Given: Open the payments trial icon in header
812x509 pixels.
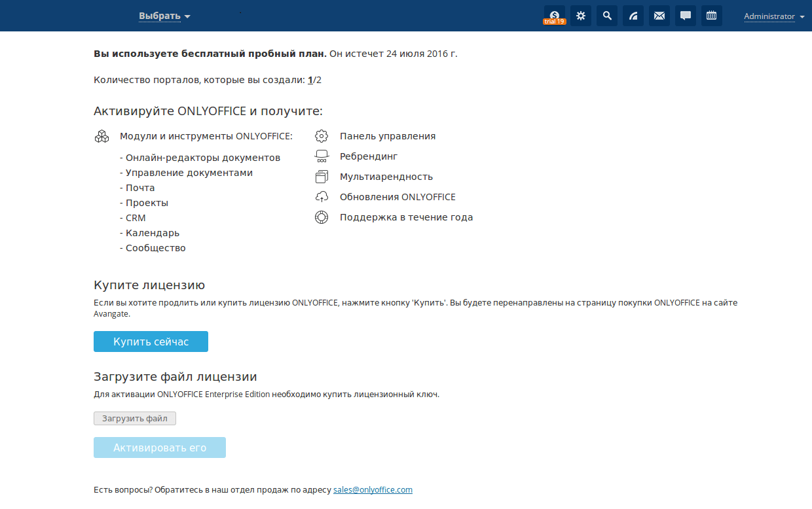Looking at the screenshot, I should coord(555,16).
